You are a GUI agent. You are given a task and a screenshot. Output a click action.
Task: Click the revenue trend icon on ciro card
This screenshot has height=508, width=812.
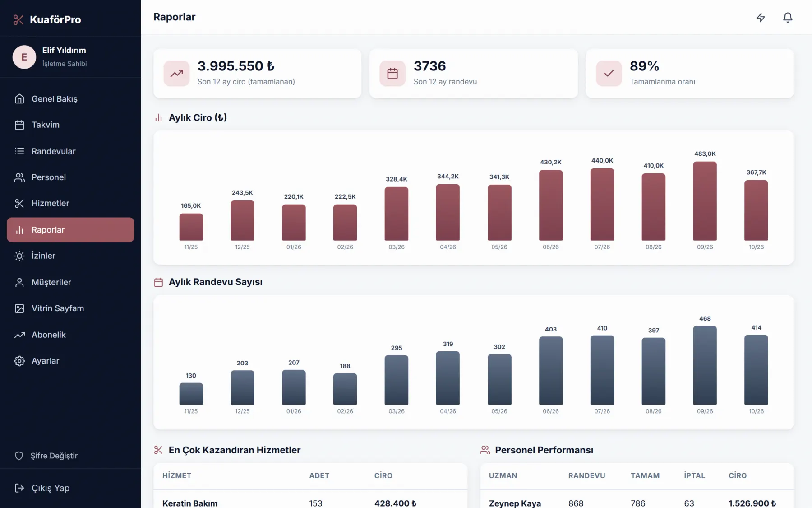pos(176,73)
